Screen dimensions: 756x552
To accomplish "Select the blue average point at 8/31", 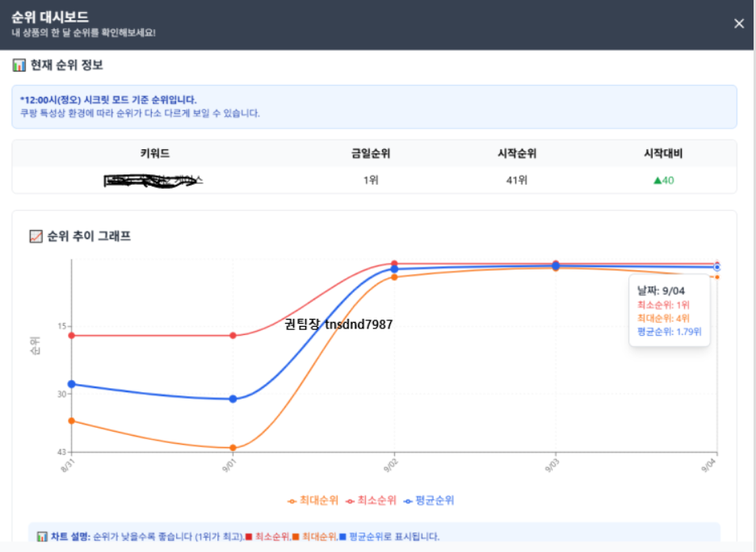I will 72,384.
